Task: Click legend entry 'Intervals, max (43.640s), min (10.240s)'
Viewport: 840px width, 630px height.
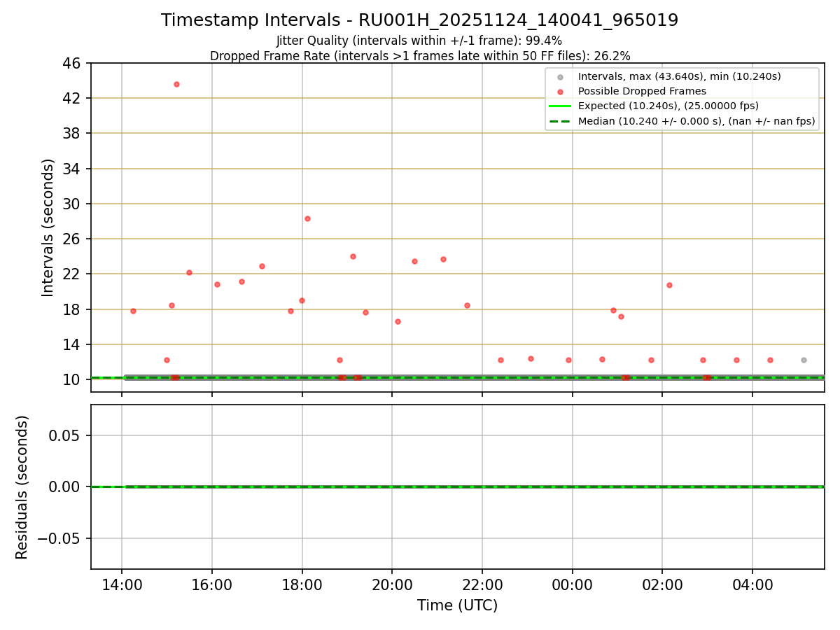Action: [x=679, y=76]
